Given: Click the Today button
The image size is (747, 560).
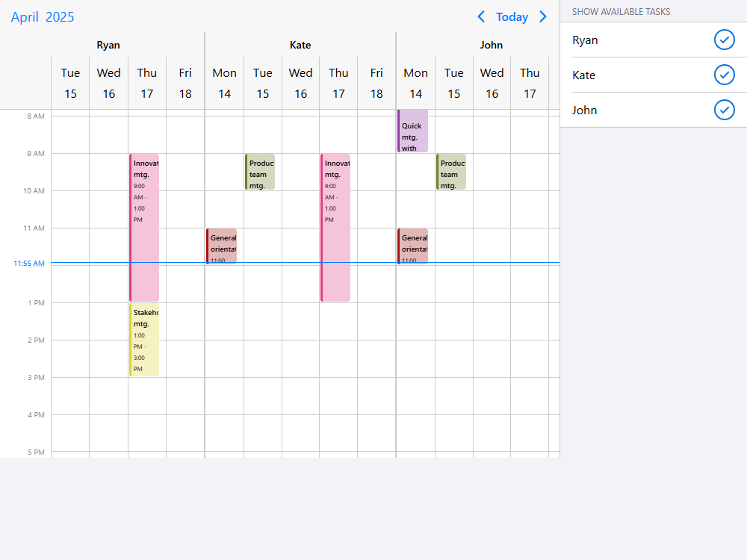Looking at the screenshot, I should [x=512, y=17].
